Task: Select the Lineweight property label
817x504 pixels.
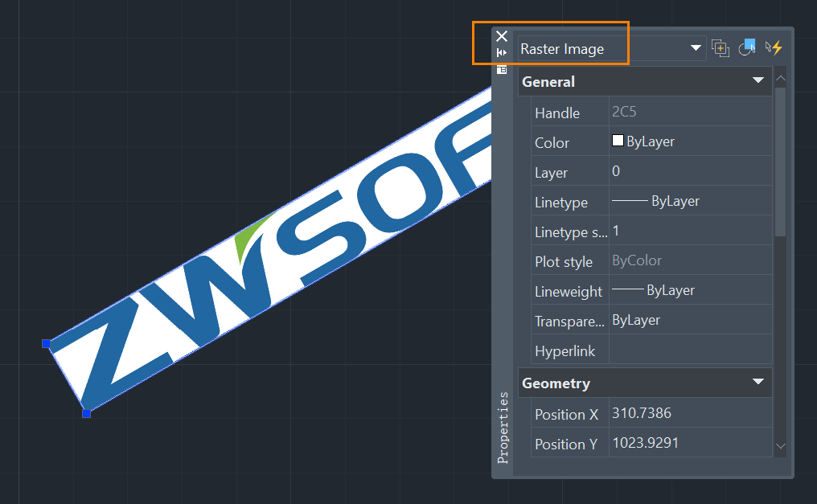Action: (569, 292)
